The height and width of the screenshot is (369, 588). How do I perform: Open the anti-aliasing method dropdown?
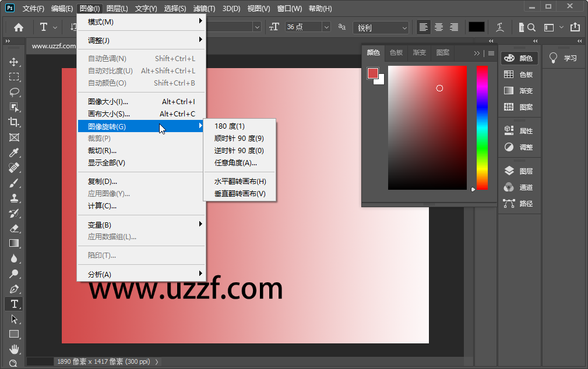coord(404,27)
